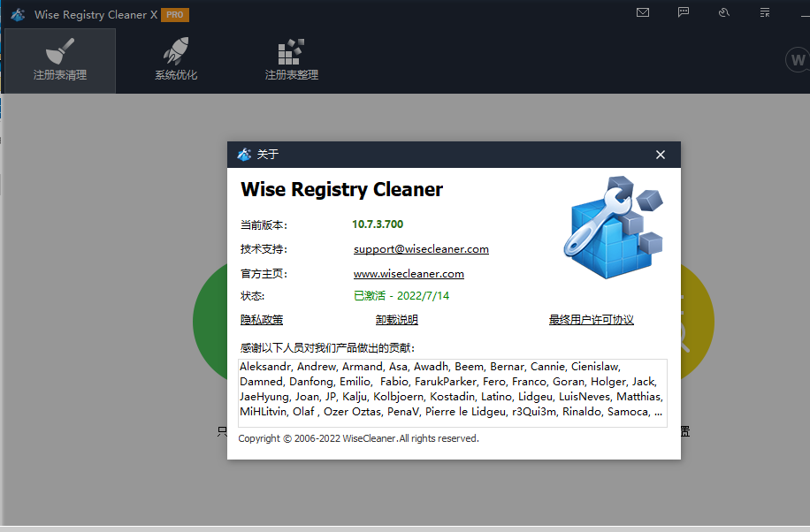The height and width of the screenshot is (532, 810).
Task: Click the green circle button behind dialog
Action: coord(210,320)
